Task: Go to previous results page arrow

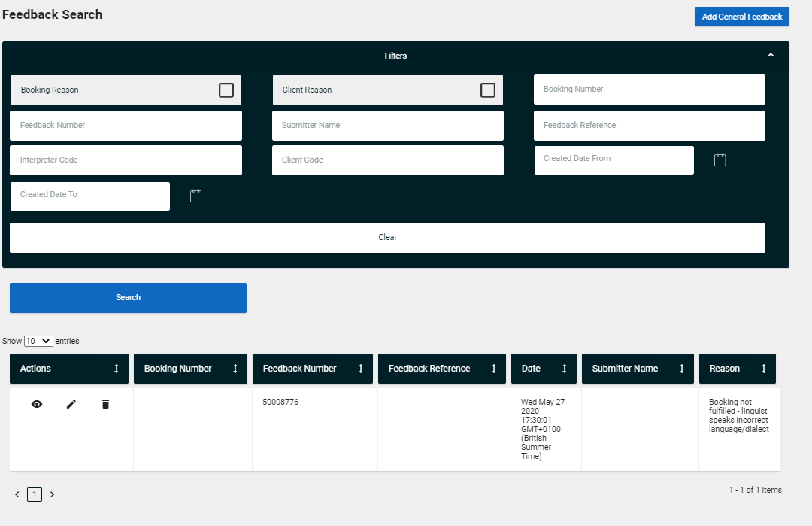Action: point(17,494)
